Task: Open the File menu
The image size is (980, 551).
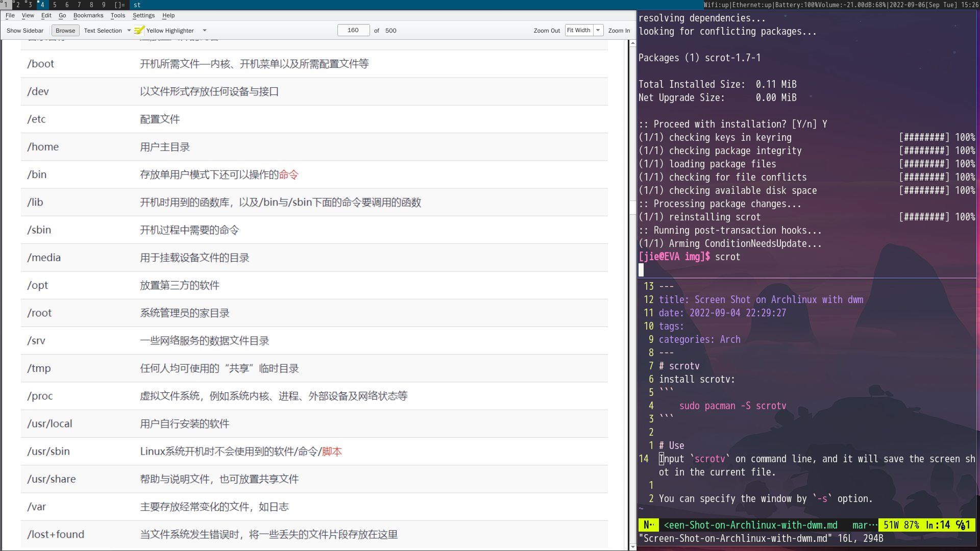Action: [x=10, y=15]
